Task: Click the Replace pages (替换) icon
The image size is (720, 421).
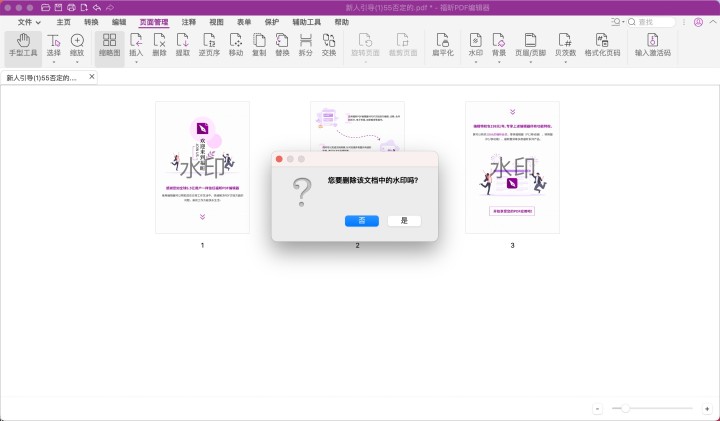Action: coord(282,45)
